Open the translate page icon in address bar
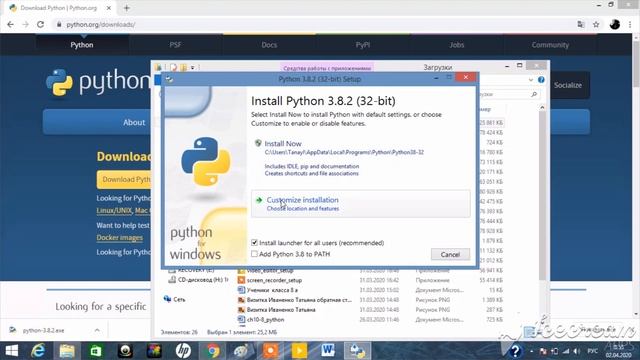 tap(581, 24)
